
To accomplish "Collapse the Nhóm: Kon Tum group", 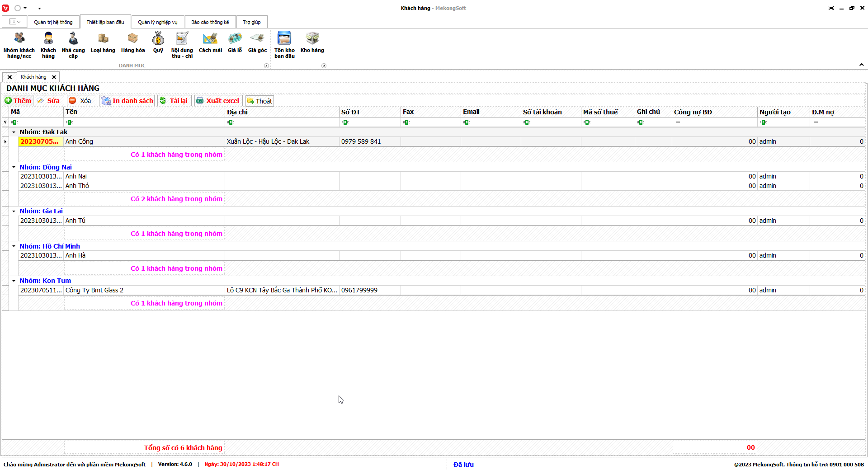I will (x=14, y=281).
